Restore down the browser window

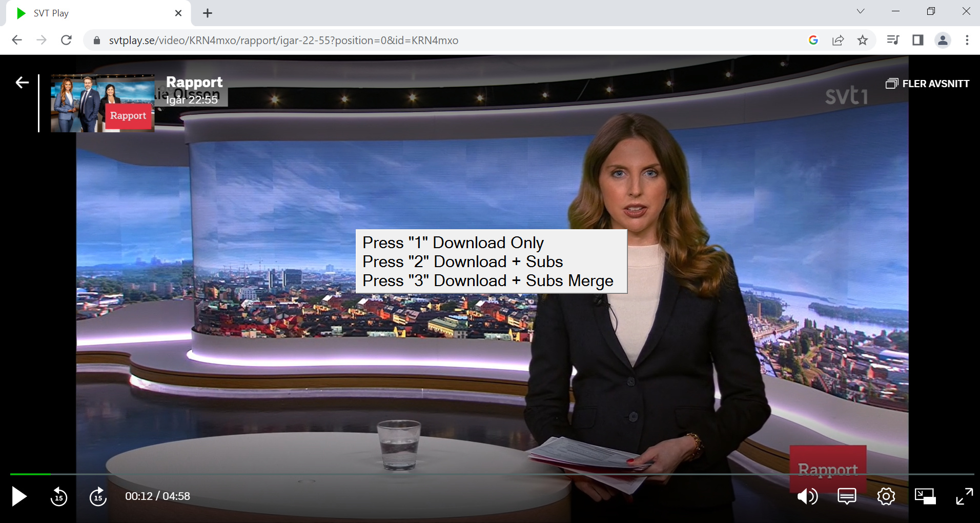coord(931,11)
